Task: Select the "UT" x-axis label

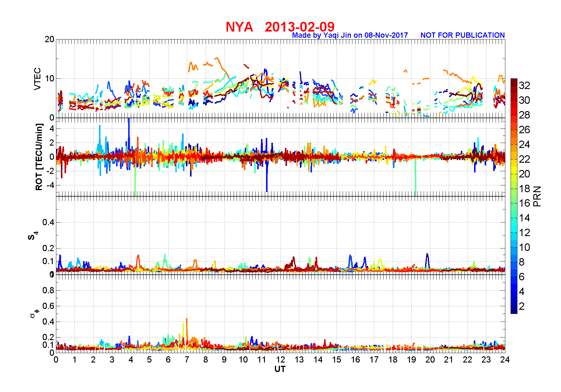Action: click(280, 369)
